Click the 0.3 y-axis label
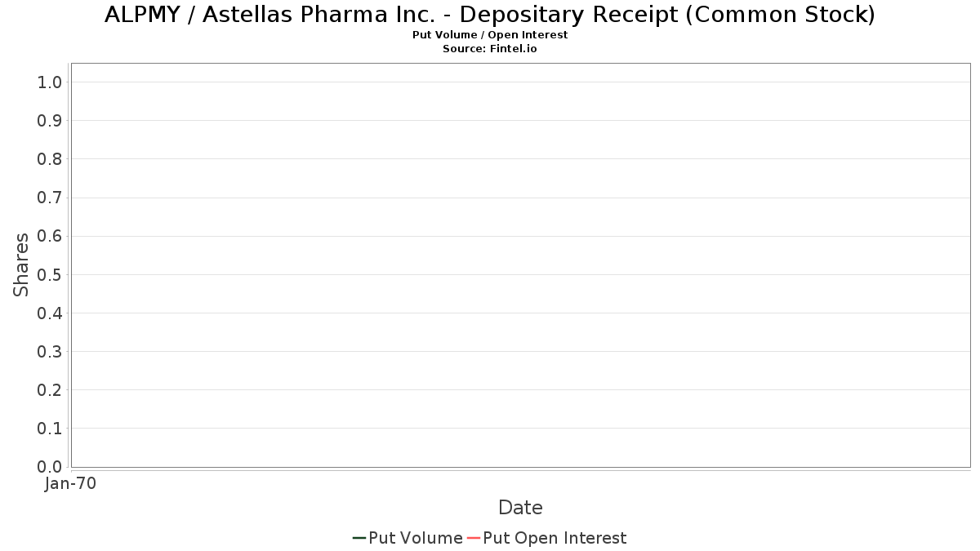Image resolution: width=980 pixels, height=551 pixels. point(50,351)
